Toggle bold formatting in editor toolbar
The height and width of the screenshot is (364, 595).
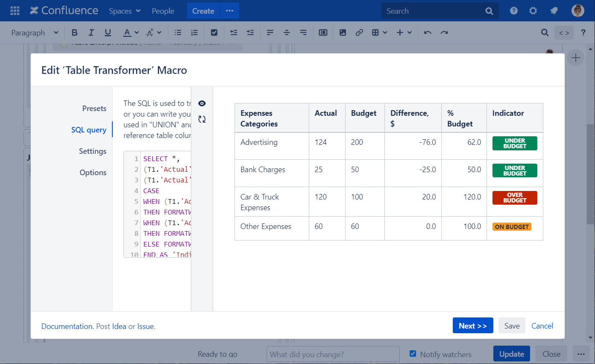coord(75,32)
